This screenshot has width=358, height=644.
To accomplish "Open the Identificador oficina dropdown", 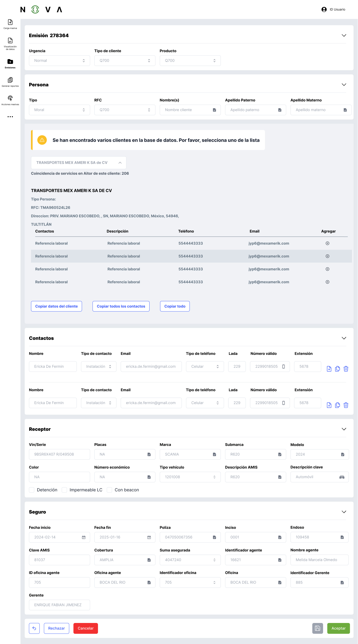I will point(190,582).
